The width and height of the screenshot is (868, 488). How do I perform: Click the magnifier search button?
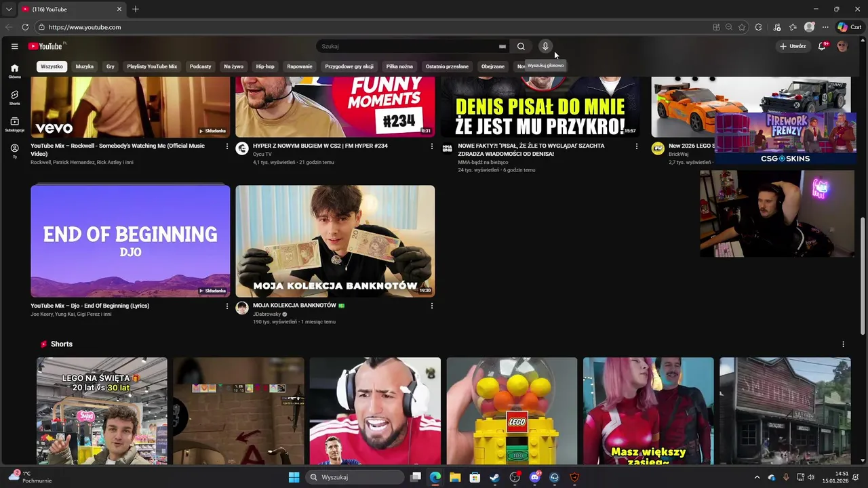[521, 46]
